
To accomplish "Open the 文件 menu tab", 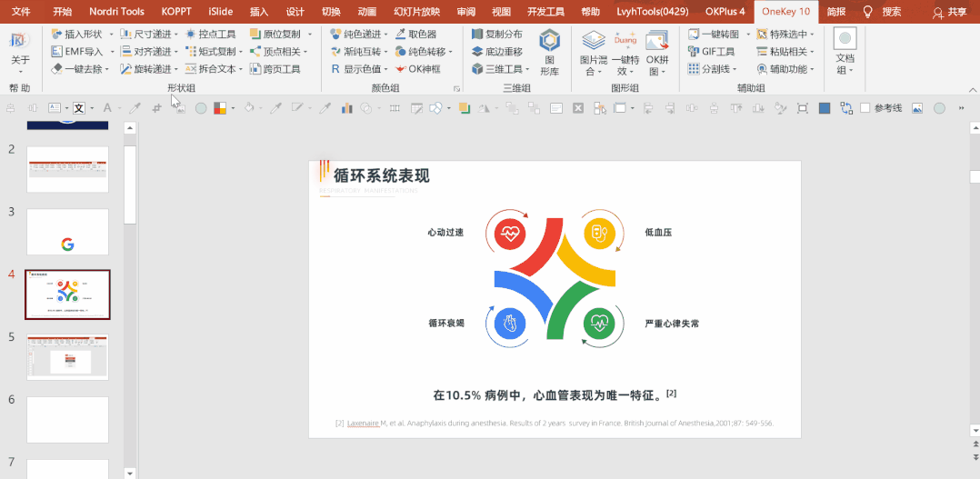I will tap(21, 11).
